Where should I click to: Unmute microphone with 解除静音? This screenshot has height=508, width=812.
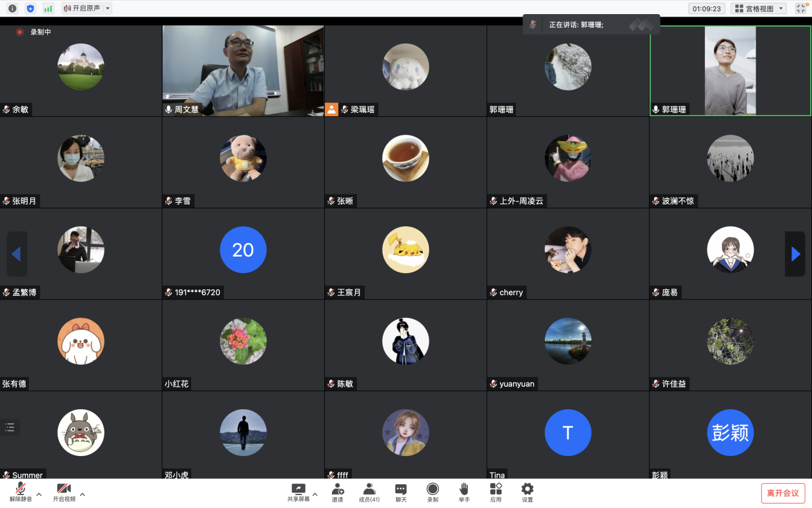tap(21, 492)
